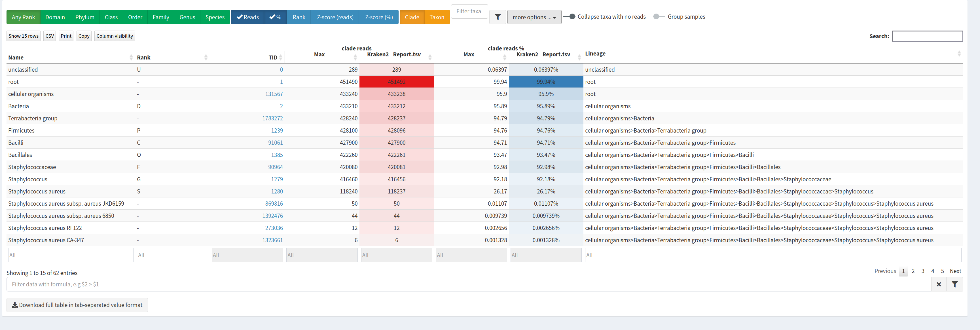Viewport: 980px width, 330px height.
Task: Open the Show 15 rows dropdown
Action: (x=24, y=36)
